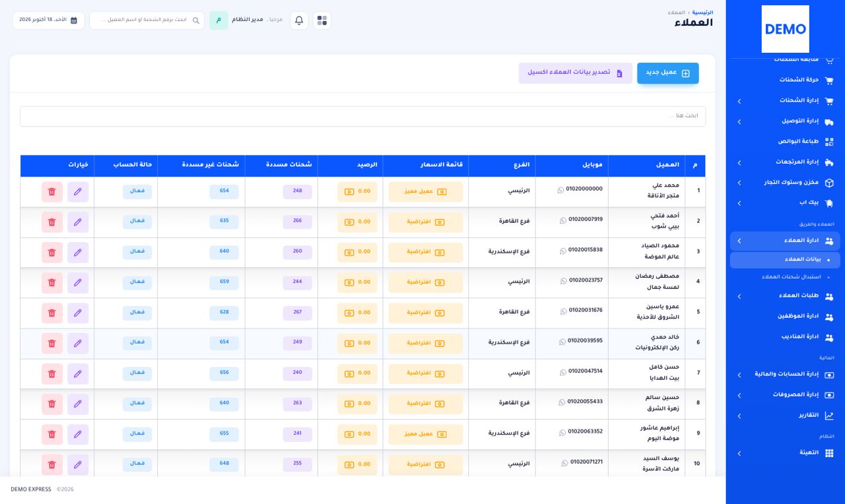Click the calendar icon beside the date
The image size is (845, 504).
pos(74,20)
